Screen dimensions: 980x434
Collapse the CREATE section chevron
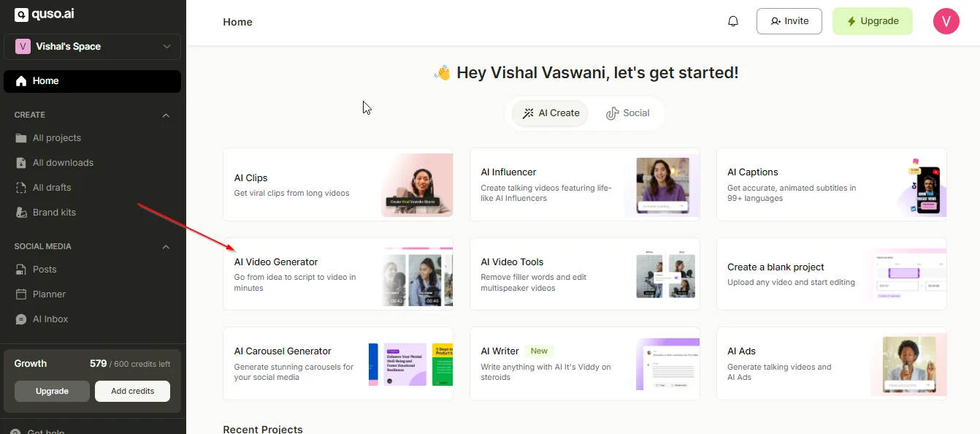point(166,115)
